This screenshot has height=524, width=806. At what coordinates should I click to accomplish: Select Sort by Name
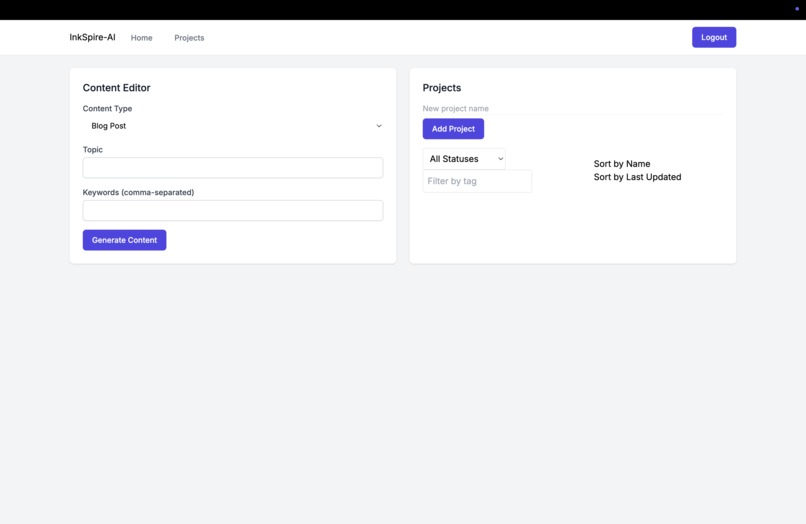pos(622,164)
